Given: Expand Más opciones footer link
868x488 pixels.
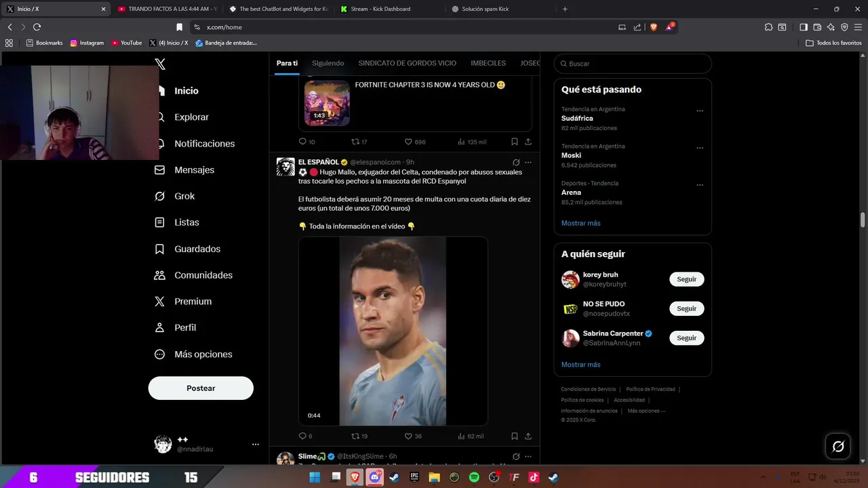Looking at the screenshot, I should 646,411.
